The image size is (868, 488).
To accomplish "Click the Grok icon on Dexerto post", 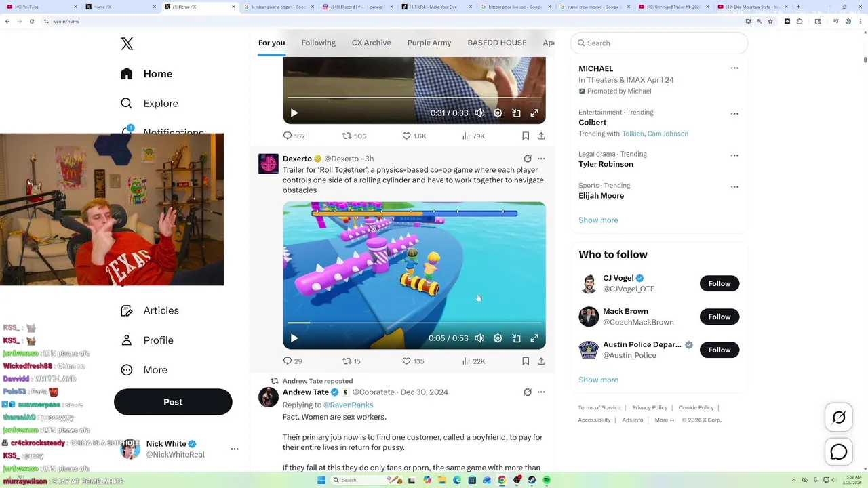I will pyautogui.click(x=528, y=159).
